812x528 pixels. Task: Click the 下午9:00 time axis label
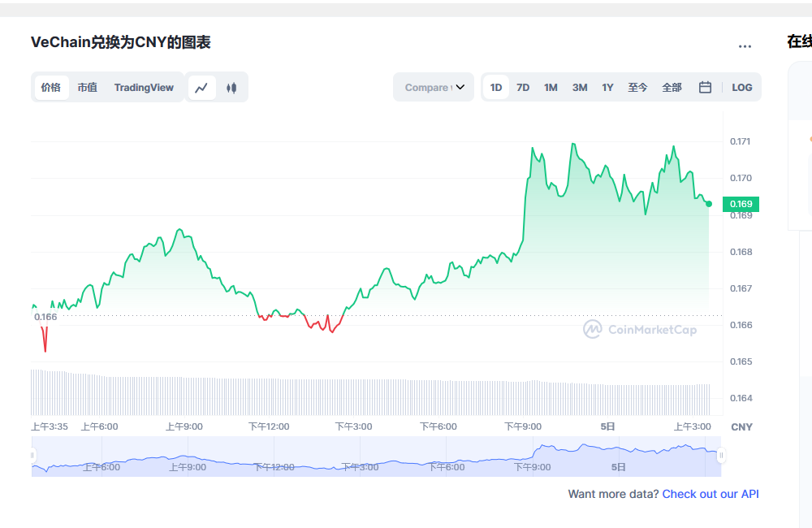(x=523, y=426)
